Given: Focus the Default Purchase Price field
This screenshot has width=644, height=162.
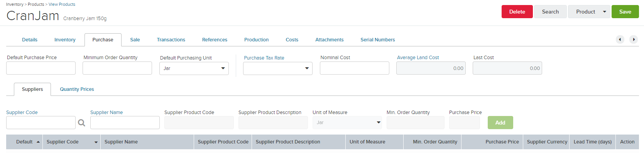Looking at the screenshot, I should [41, 68].
